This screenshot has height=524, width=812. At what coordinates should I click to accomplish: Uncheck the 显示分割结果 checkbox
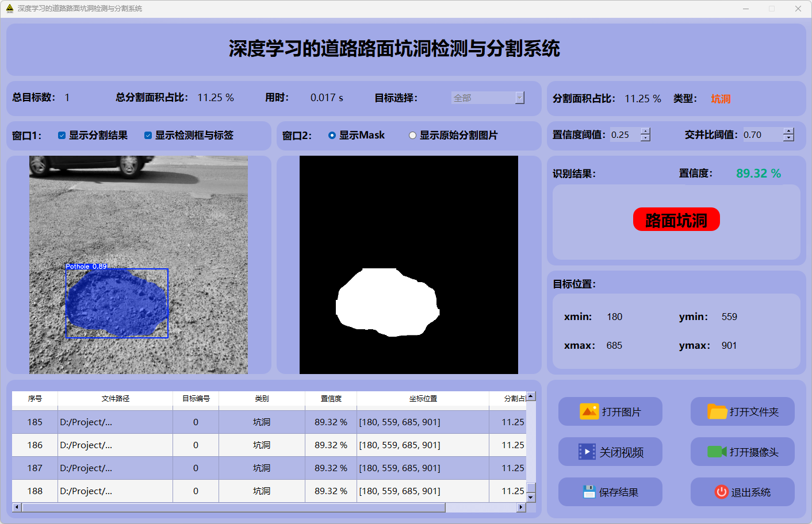[62, 136]
